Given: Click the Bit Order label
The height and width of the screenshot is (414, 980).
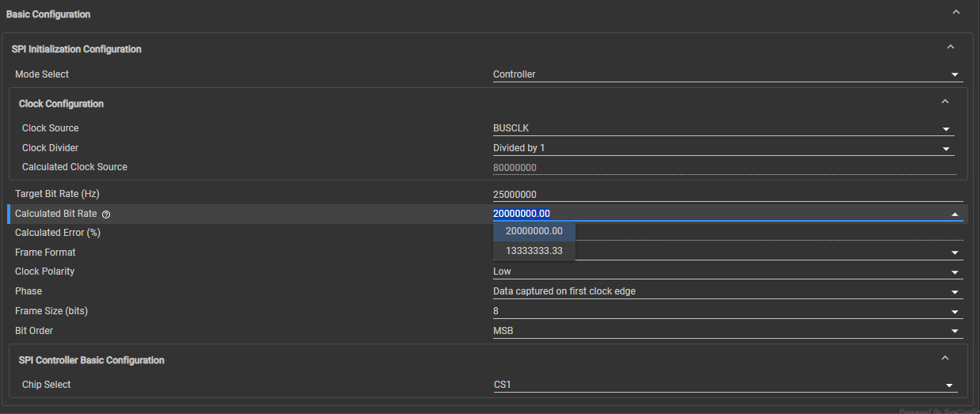Looking at the screenshot, I should (x=34, y=331).
